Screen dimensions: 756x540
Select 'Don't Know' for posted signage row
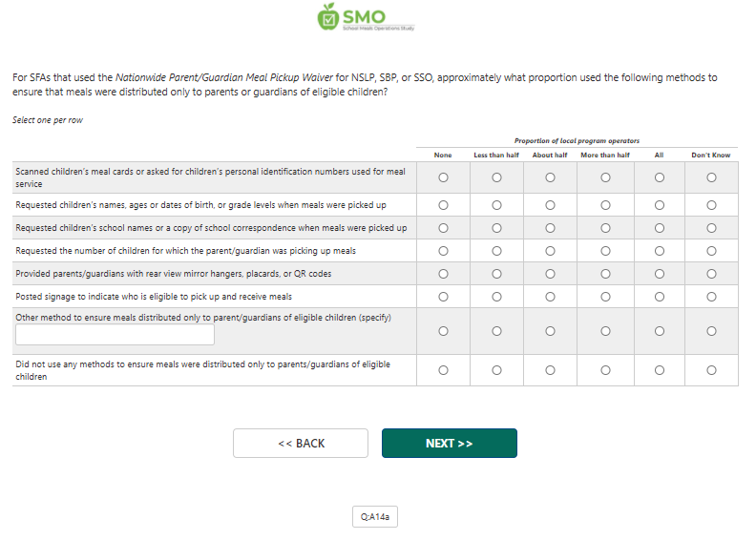[711, 297]
